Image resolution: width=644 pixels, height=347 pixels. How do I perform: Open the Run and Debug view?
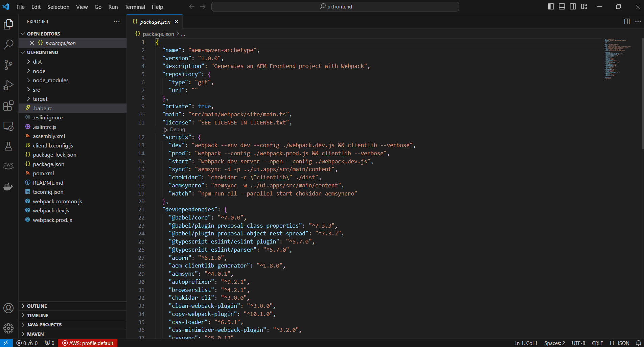click(8, 85)
